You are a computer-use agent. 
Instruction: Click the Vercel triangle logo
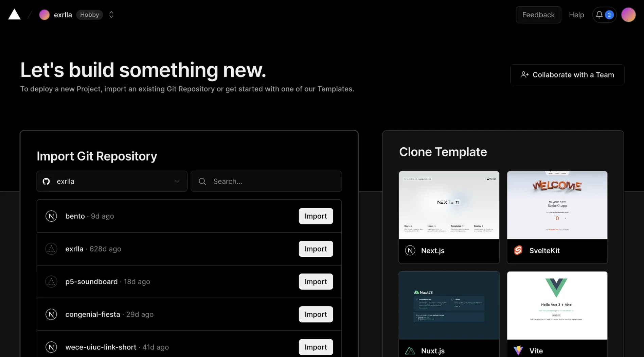click(14, 15)
